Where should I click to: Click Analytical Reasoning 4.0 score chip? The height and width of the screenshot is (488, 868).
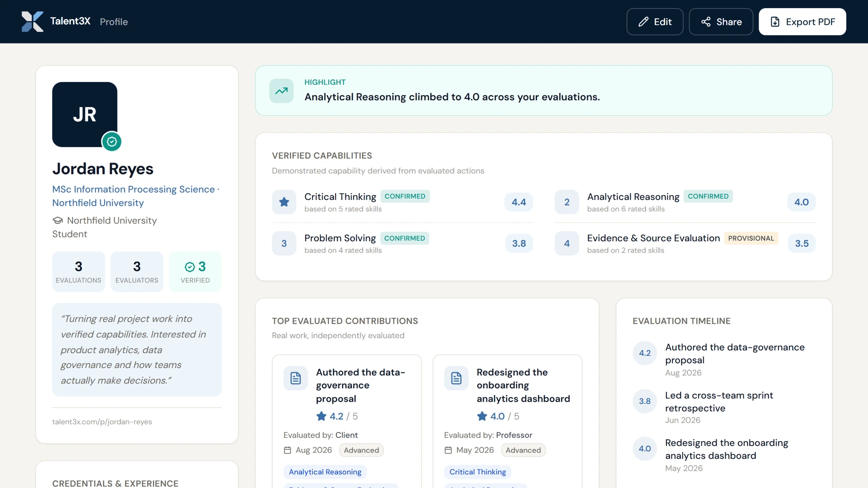[x=801, y=202]
